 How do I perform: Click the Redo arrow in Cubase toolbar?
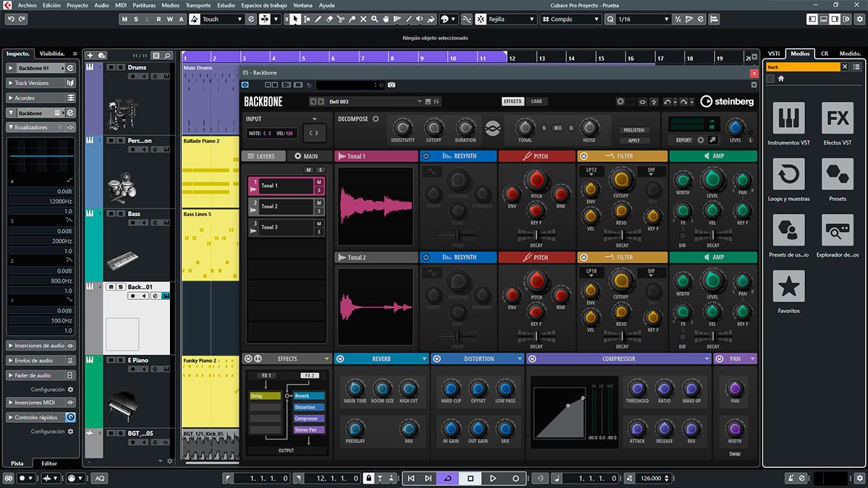[23, 20]
